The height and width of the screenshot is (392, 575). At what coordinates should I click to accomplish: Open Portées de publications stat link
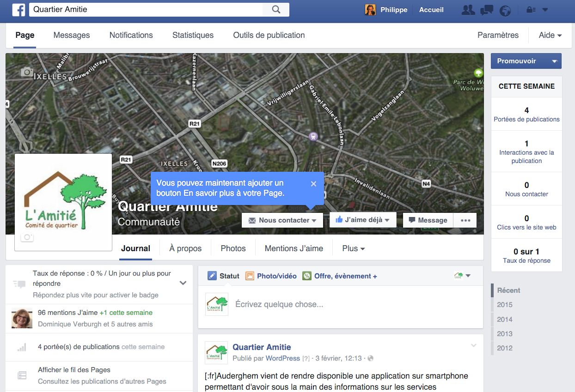click(x=526, y=119)
